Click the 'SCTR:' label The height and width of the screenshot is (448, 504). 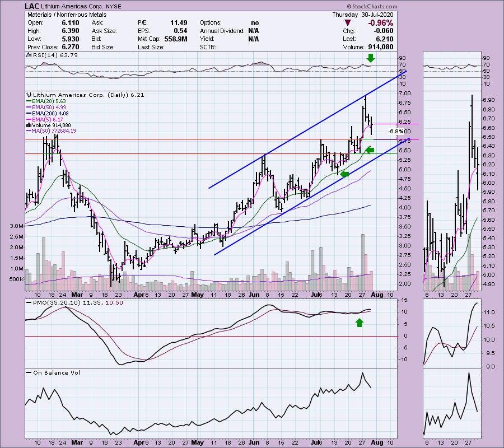(x=207, y=47)
